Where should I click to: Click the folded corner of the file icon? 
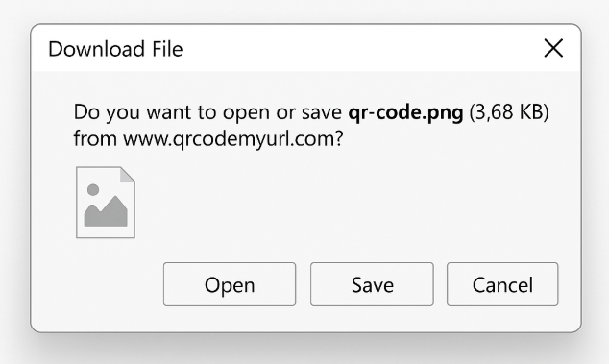tap(128, 174)
